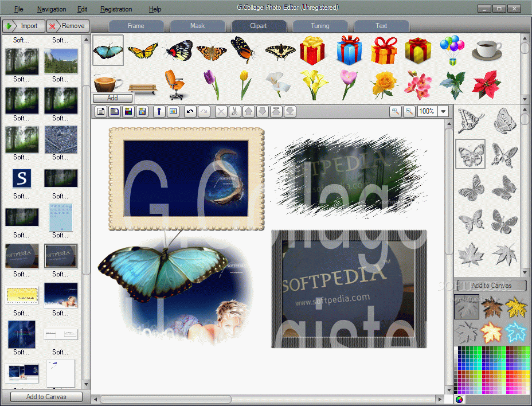Select the purple tulip clipart
532x406 pixels.
tap(212, 85)
